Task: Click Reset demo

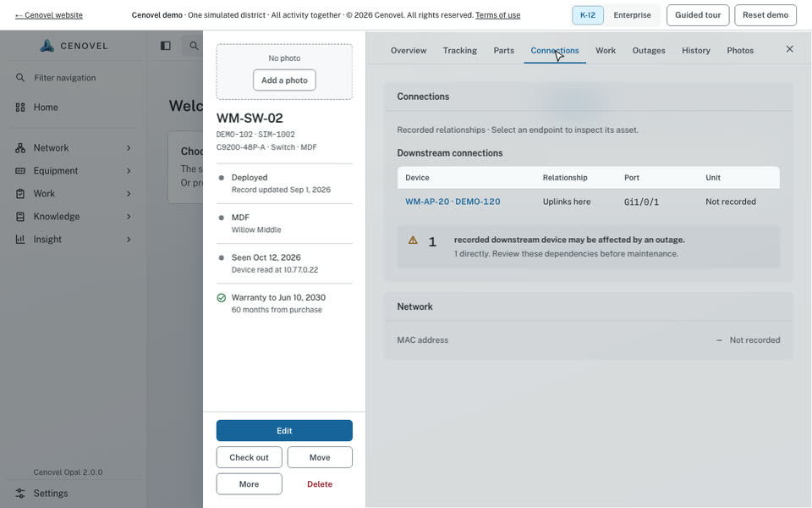Action: pyautogui.click(x=765, y=15)
